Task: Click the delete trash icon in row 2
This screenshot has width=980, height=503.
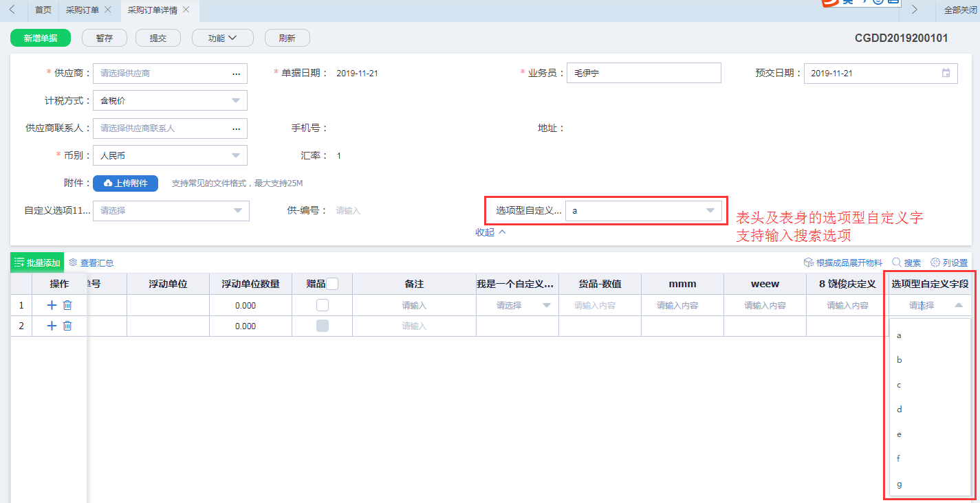Action: 67,326
